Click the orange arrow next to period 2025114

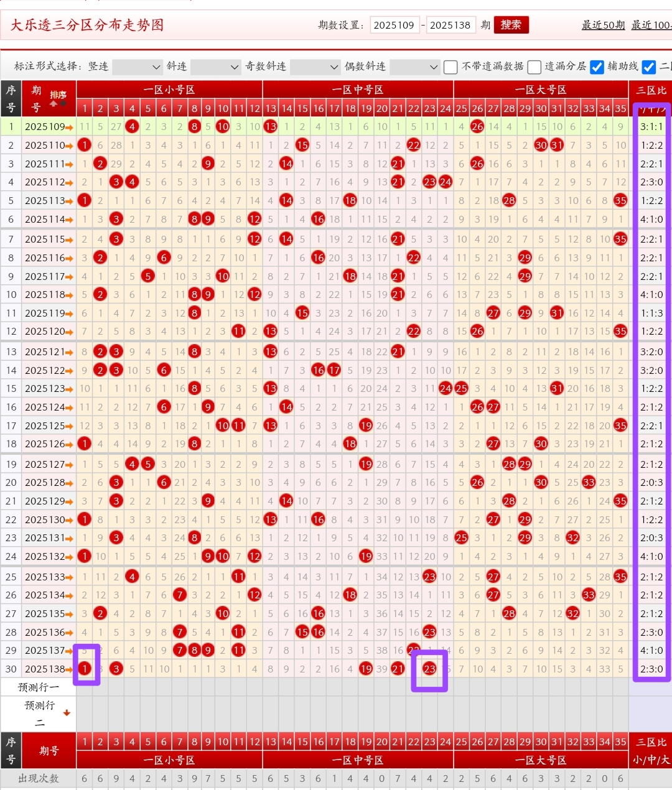point(70,220)
